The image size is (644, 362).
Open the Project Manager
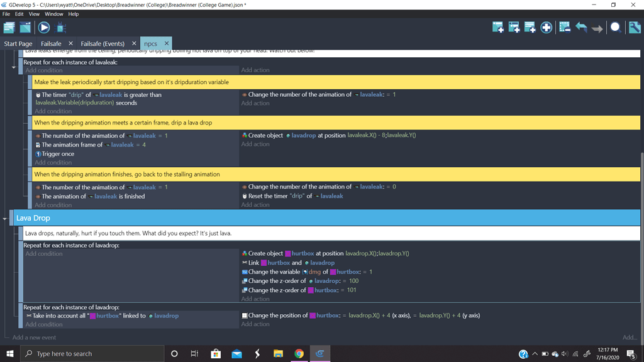pos(9,27)
